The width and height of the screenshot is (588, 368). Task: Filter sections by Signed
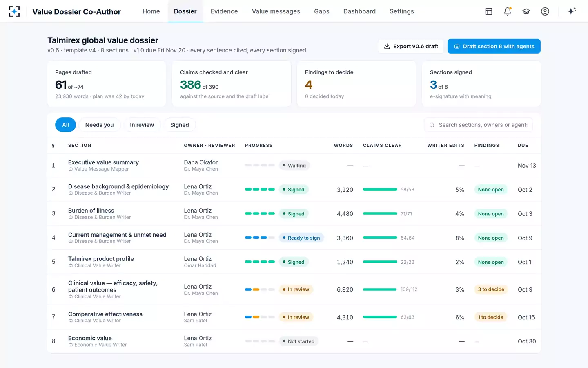point(180,125)
